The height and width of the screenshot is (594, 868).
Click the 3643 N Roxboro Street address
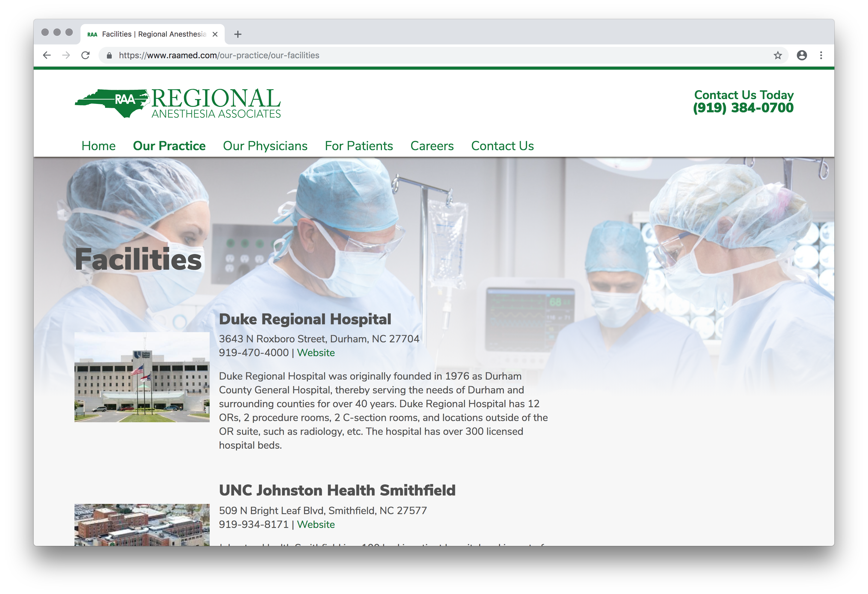(x=319, y=339)
